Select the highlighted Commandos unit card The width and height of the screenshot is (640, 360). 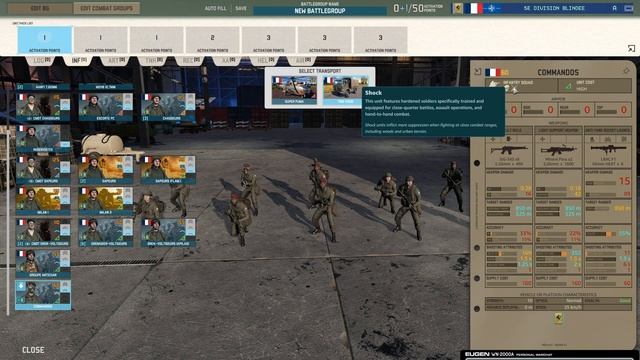43,295
